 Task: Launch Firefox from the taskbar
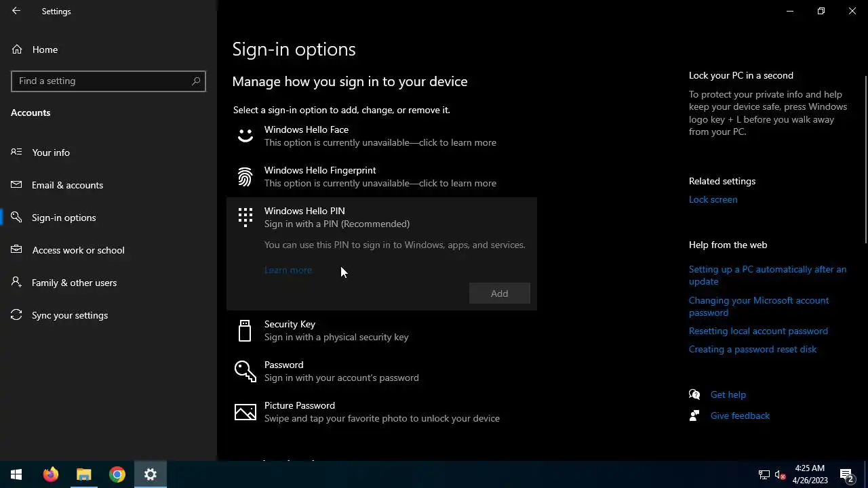[51, 474]
